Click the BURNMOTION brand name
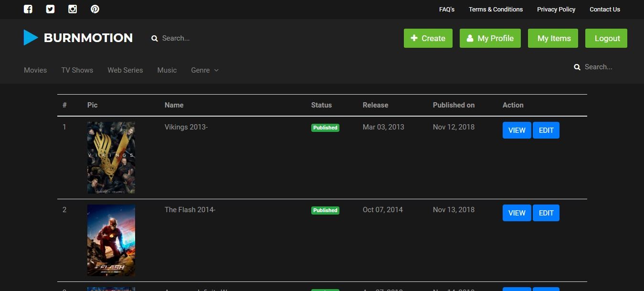The height and width of the screenshot is (291, 644). pyautogui.click(x=88, y=38)
